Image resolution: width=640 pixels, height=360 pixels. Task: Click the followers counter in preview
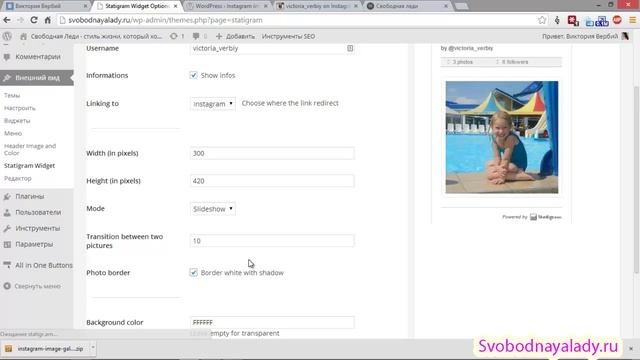tap(512, 62)
